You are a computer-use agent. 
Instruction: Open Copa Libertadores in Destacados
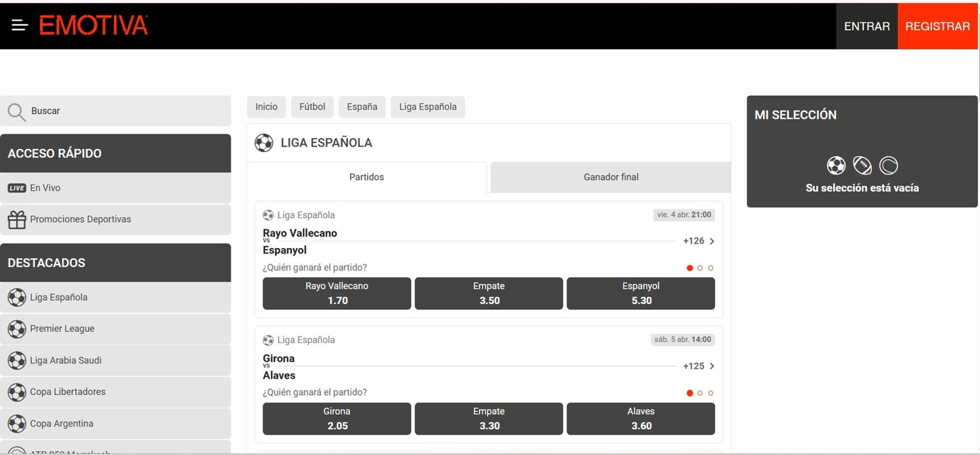(116, 392)
